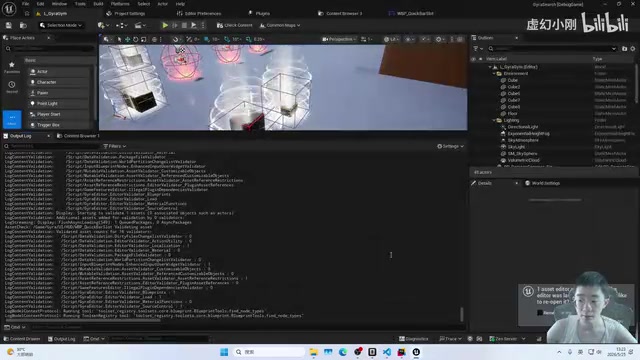Screen dimensions: 640x360
Task: Open the Lit view mode dropdown
Action: tap(391, 39)
